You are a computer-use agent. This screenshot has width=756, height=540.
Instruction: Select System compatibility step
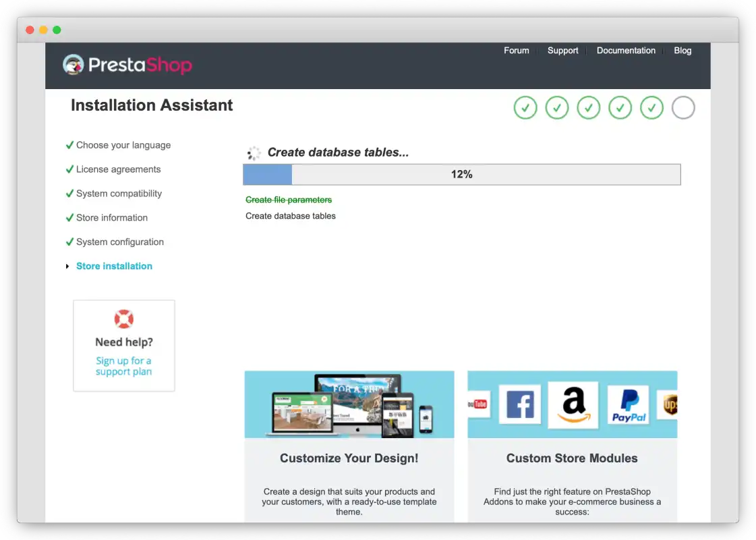click(119, 194)
